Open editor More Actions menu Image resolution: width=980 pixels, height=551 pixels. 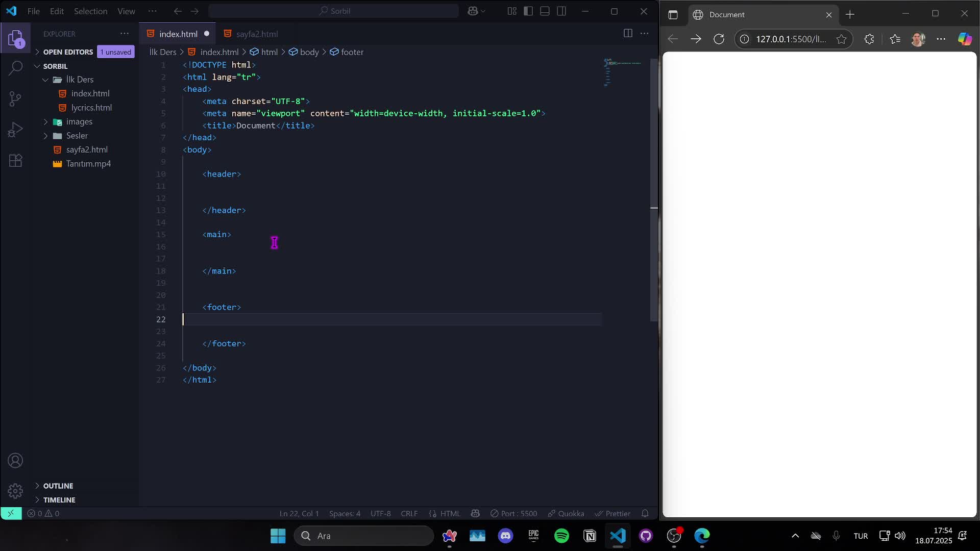point(645,33)
